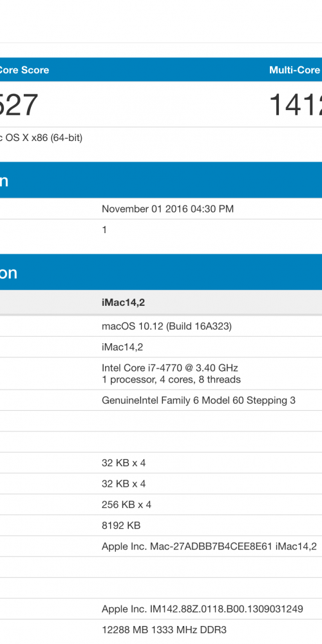Screen dimensions: 322x644
Task: Click the 256 KB x 4 cache value
Action: 126,505
